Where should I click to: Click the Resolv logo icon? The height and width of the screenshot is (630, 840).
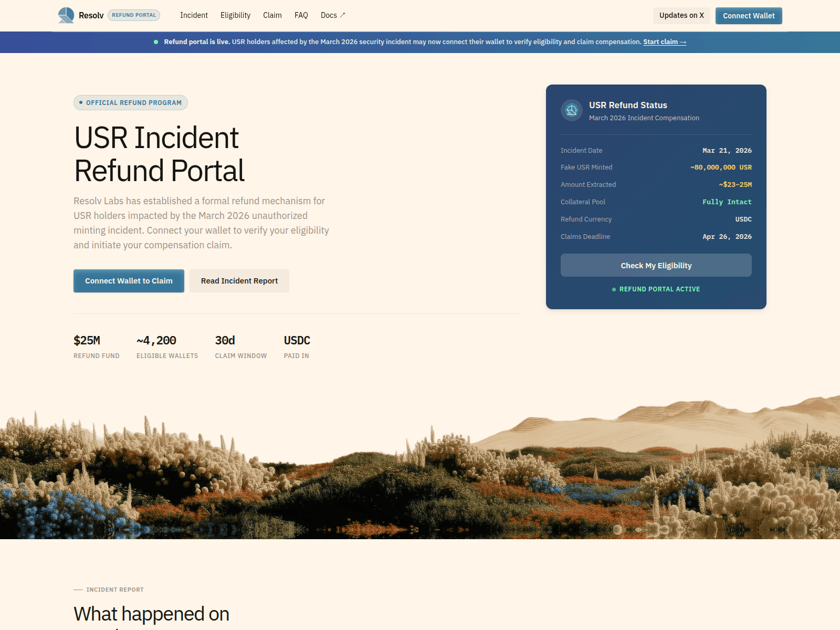click(x=65, y=15)
